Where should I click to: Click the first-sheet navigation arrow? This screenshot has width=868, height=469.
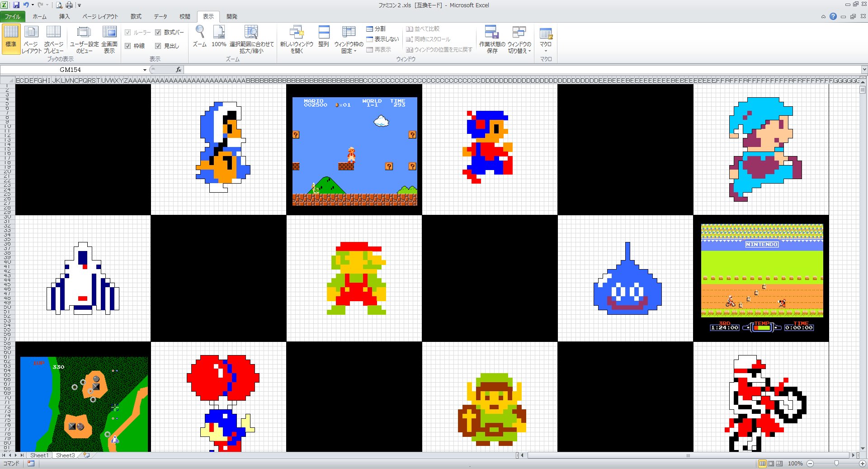click(4, 455)
